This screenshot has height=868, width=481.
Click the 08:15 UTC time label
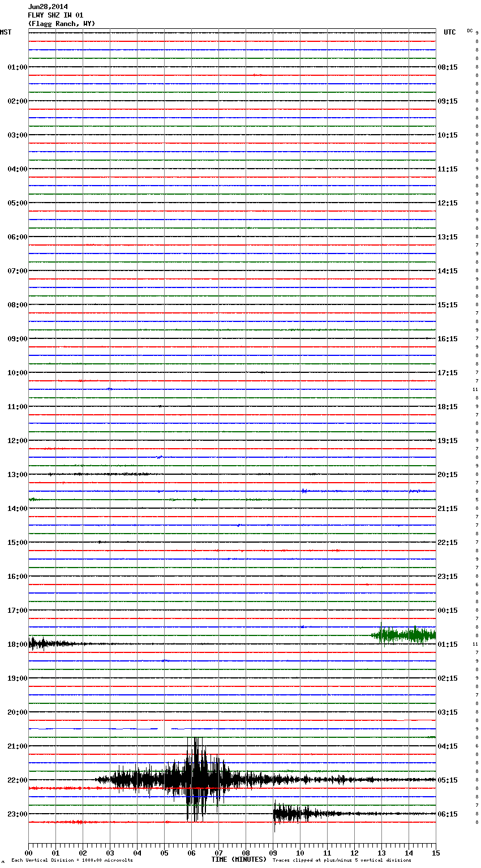click(448, 67)
